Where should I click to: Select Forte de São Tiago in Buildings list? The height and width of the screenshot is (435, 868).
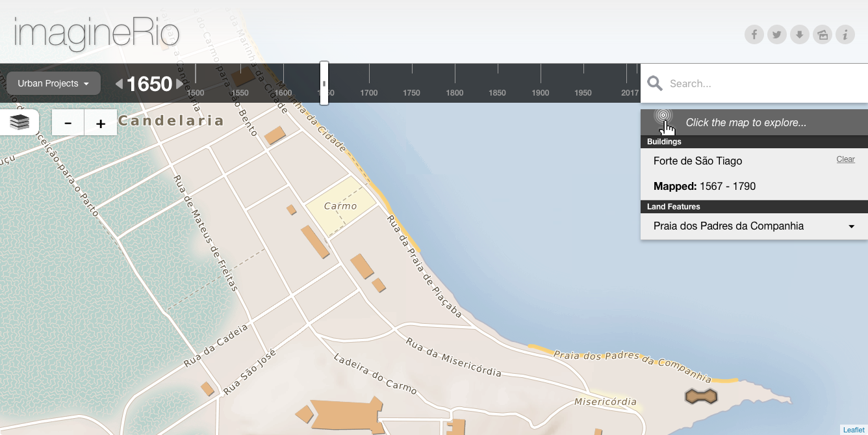point(698,161)
